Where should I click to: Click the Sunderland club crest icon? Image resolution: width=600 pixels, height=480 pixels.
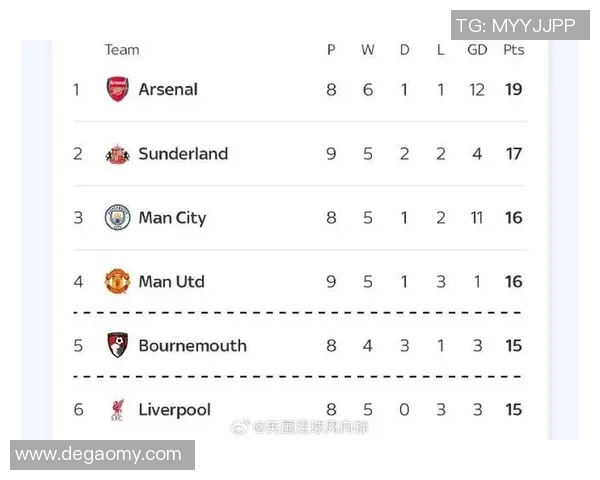(x=118, y=154)
